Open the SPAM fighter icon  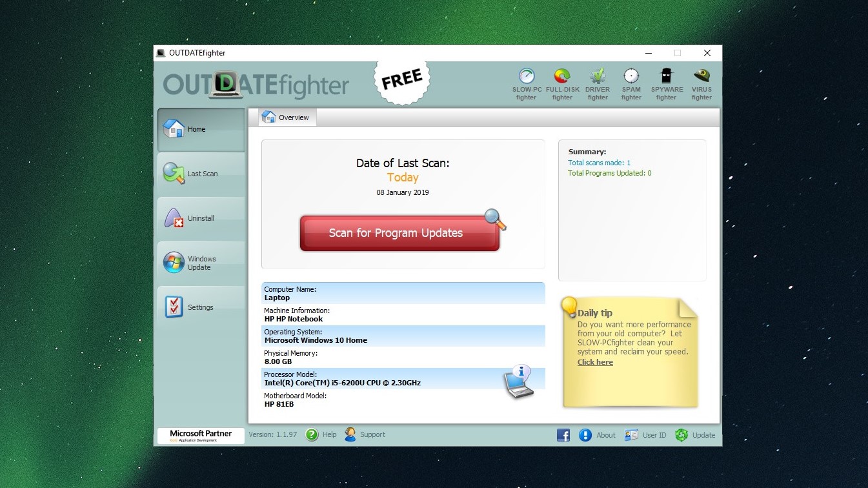click(631, 85)
